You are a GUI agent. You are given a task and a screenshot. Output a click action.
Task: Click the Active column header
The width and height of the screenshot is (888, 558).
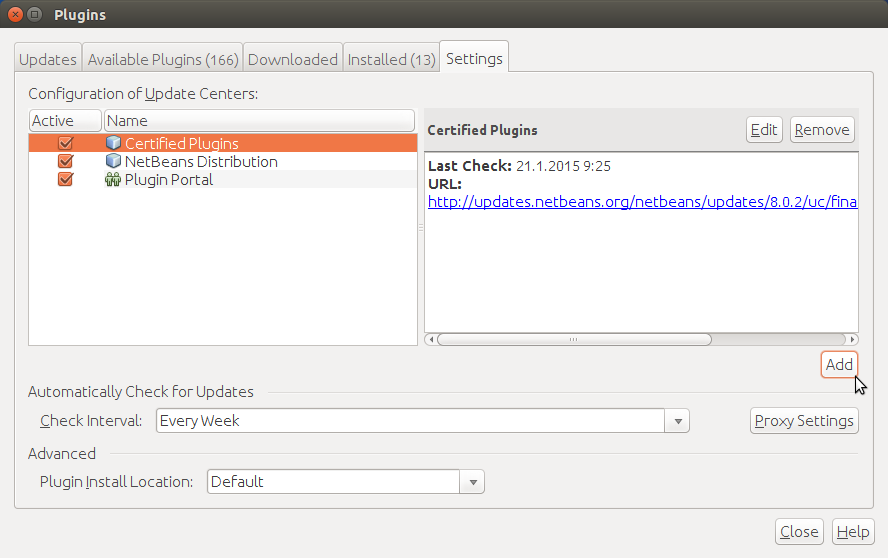tap(65, 121)
